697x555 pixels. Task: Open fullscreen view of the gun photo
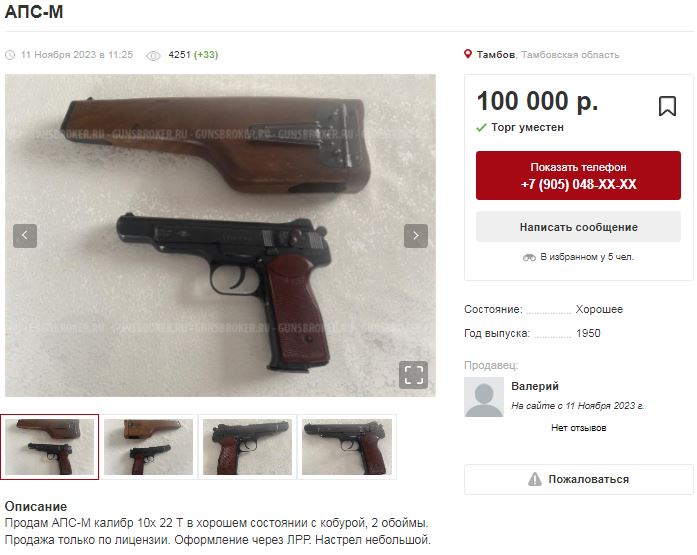pos(413,375)
